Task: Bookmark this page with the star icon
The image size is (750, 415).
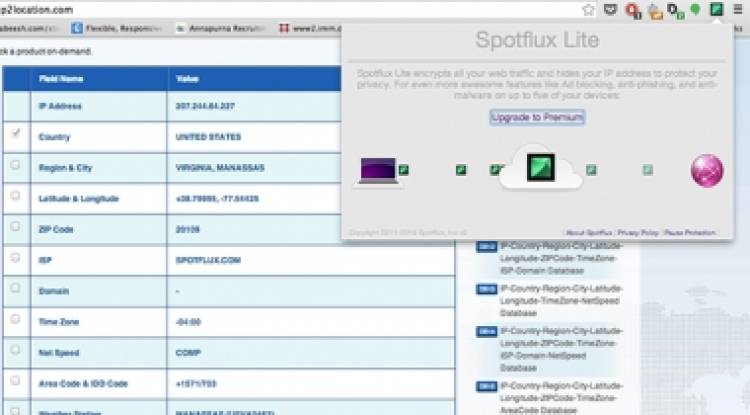Action: click(x=588, y=10)
